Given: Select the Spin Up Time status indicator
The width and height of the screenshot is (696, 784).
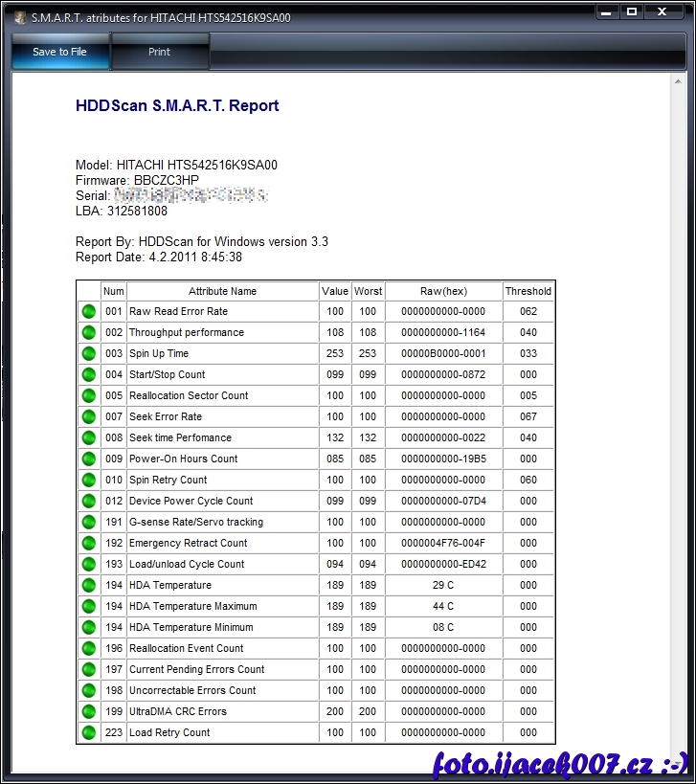Looking at the screenshot, I should click(88, 353).
